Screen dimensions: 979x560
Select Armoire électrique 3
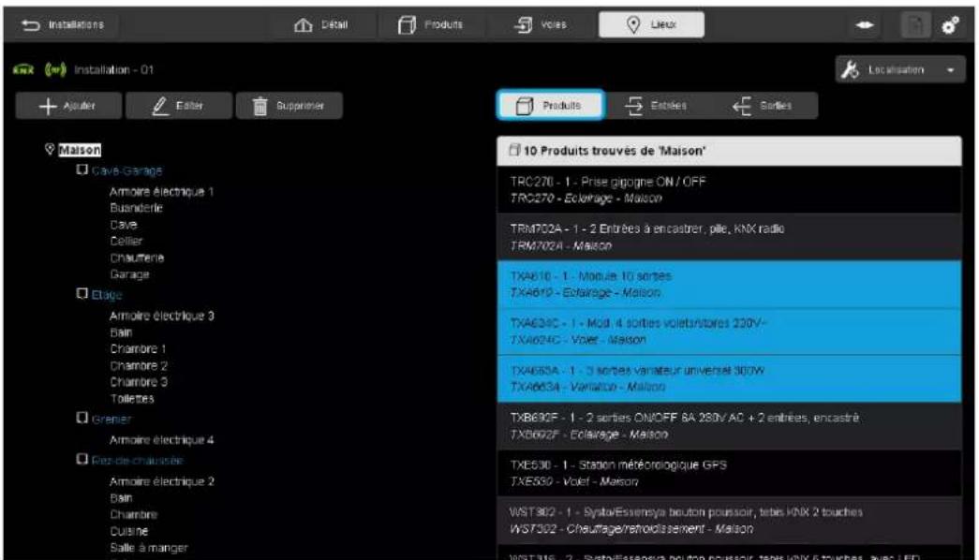(162, 316)
